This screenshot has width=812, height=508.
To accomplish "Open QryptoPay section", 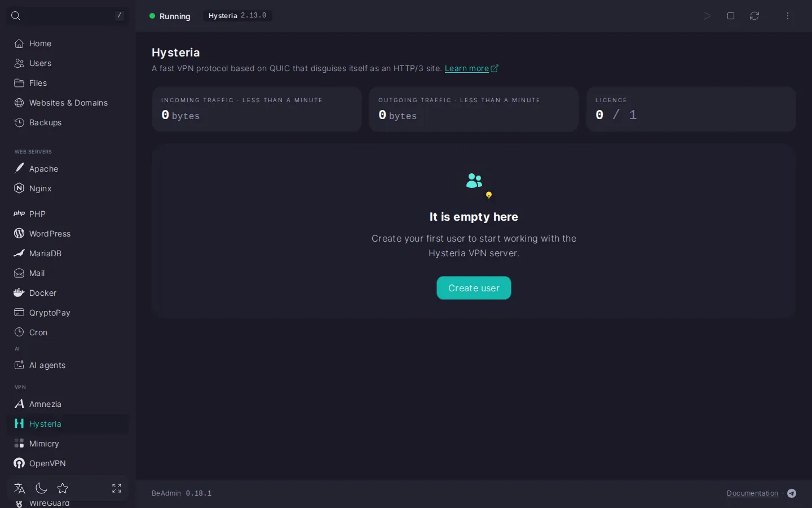I will [67, 313].
